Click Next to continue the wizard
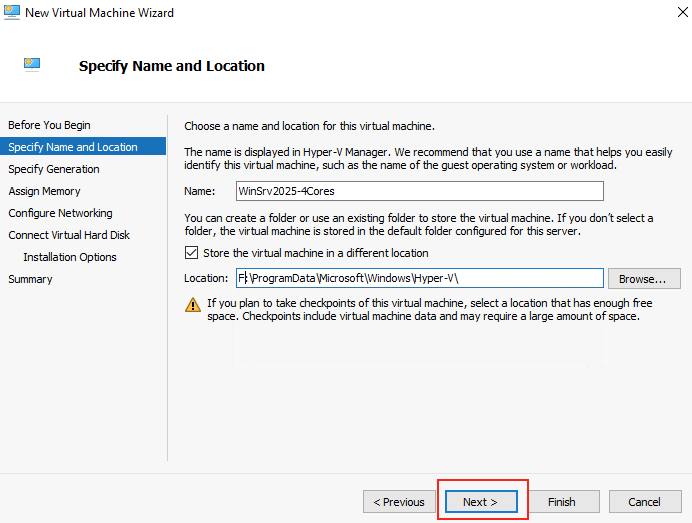Image resolution: width=692 pixels, height=523 pixels. point(481,502)
